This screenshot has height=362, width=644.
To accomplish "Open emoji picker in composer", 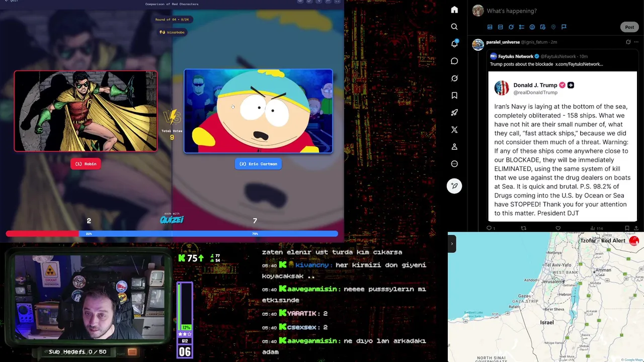I will click(532, 27).
